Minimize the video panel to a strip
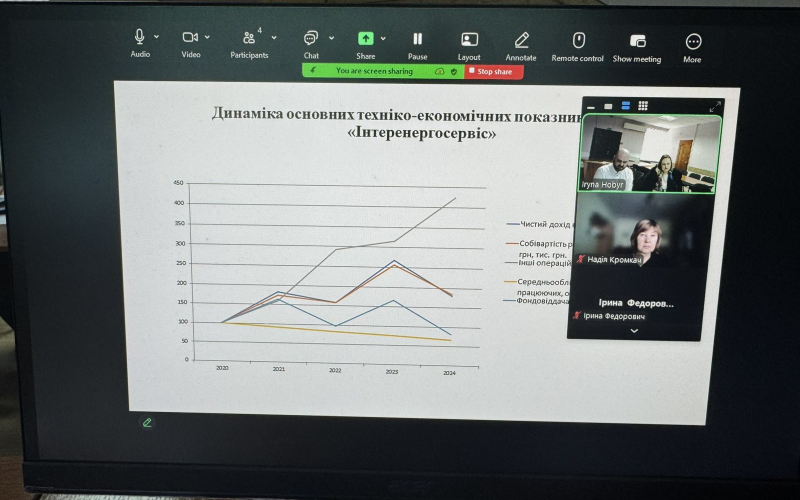The height and width of the screenshot is (500, 800). tap(591, 106)
